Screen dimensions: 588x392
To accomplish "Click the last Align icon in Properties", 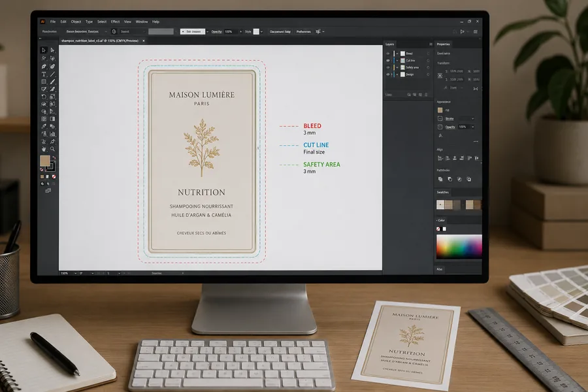I will tap(477, 158).
